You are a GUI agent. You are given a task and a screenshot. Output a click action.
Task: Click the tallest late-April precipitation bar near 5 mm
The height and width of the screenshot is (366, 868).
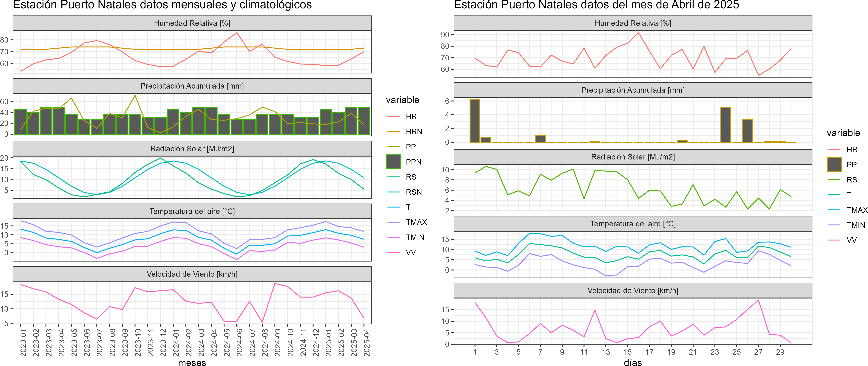click(x=726, y=125)
